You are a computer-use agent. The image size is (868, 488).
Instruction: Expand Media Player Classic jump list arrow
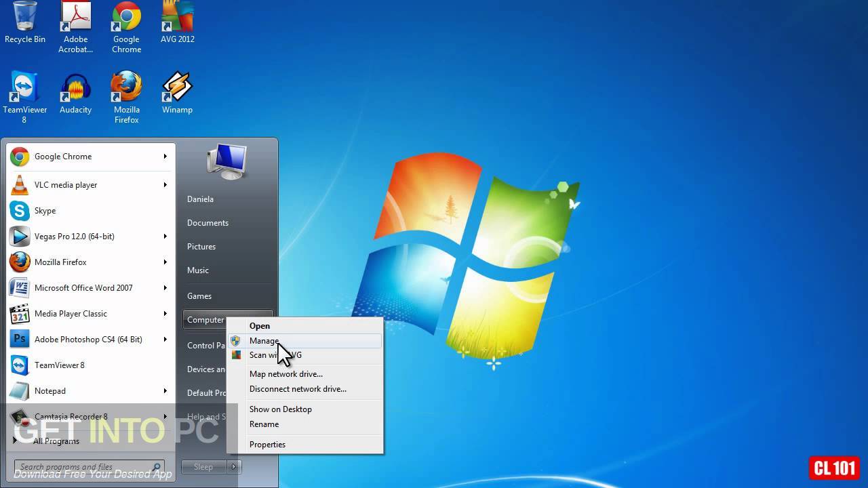(165, 314)
